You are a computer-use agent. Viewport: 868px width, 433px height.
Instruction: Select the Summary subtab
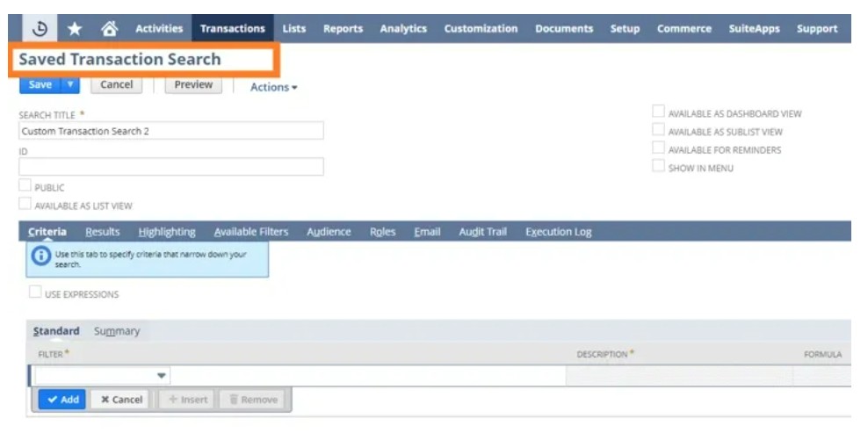(117, 331)
